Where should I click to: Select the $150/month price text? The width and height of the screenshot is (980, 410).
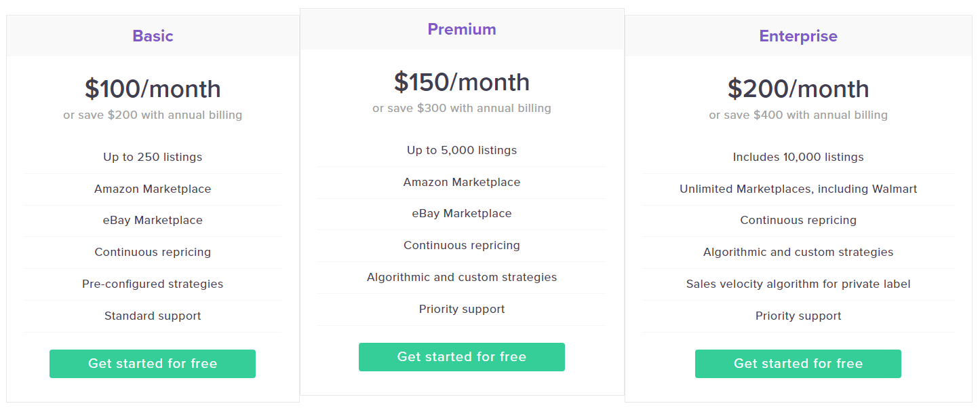(x=462, y=82)
